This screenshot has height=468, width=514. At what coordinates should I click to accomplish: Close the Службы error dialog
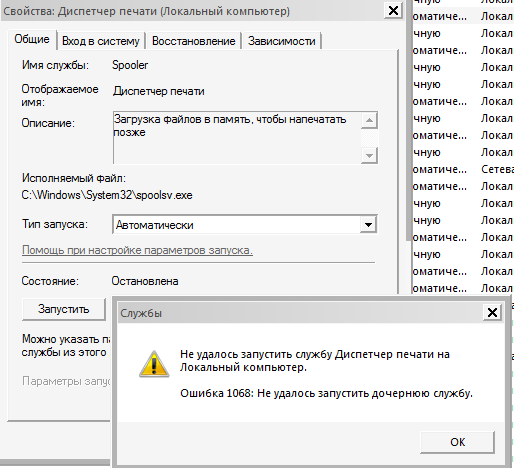coord(492,313)
